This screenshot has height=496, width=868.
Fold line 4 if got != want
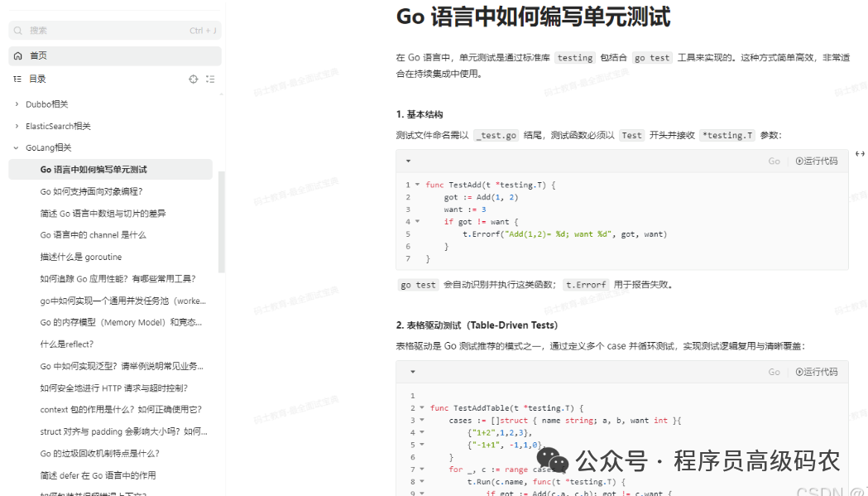(x=417, y=222)
